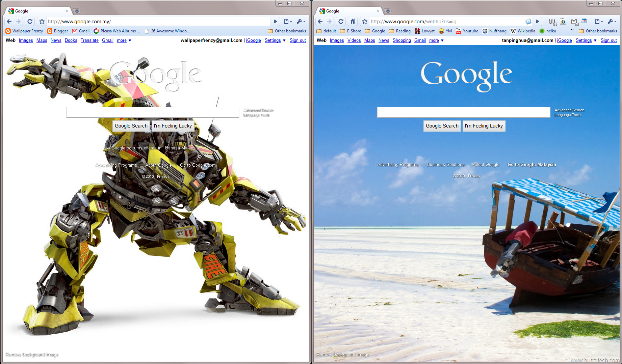Click the left window's address bar URL

coord(158,22)
